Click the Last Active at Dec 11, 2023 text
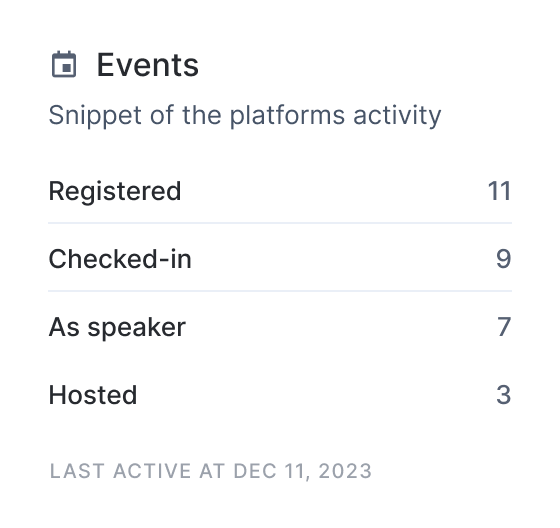Image resolution: width=560 pixels, height=528 pixels. click(x=211, y=471)
